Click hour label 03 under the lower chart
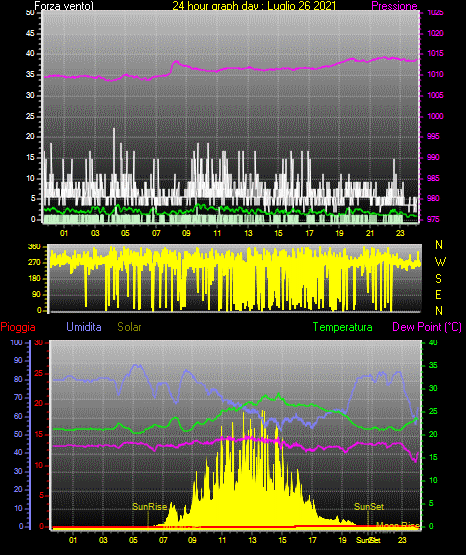 click(x=103, y=540)
